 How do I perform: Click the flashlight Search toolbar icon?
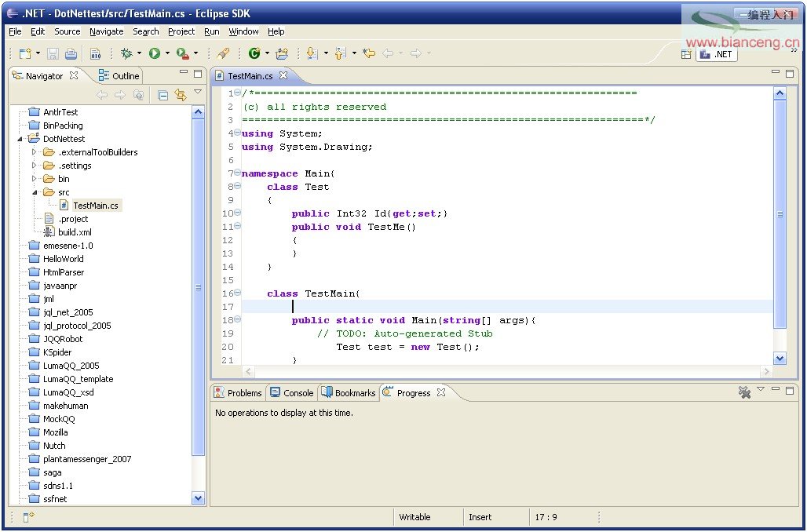(x=224, y=53)
